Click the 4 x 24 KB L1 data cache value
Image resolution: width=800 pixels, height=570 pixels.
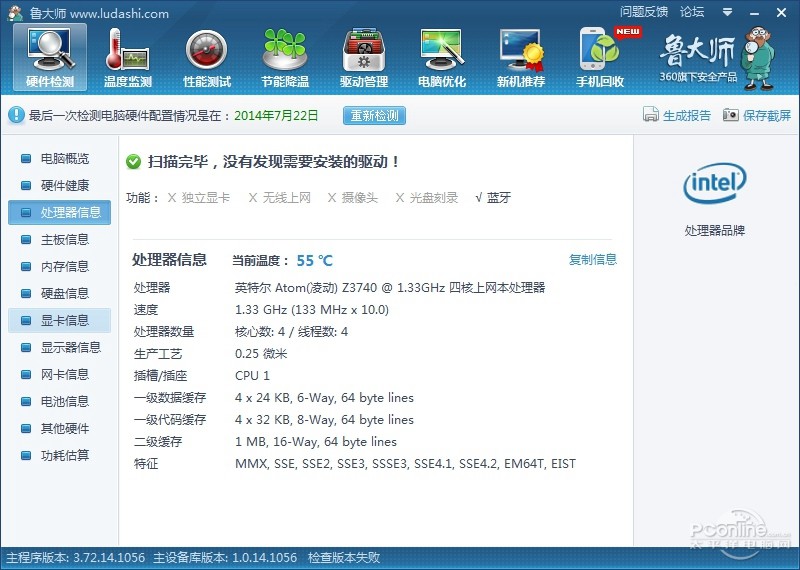324,398
